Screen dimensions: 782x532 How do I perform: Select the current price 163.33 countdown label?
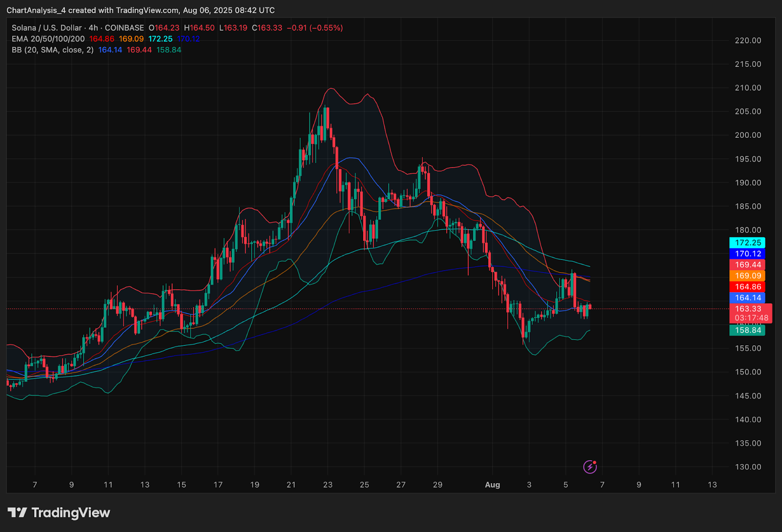[x=751, y=313]
